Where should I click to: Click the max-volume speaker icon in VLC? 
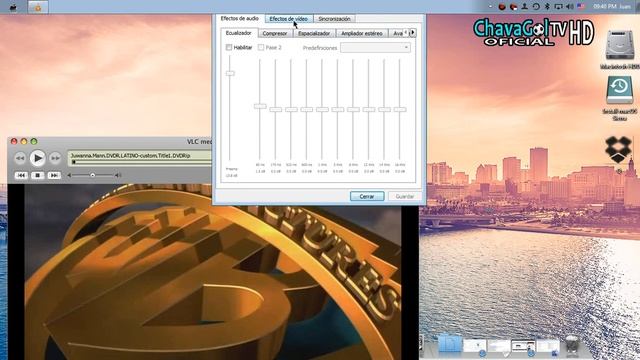(x=118, y=175)
